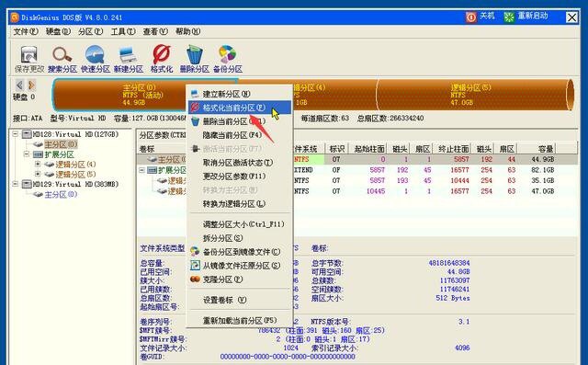Go to previous disk with left arrow

click(x=20, y=85)
